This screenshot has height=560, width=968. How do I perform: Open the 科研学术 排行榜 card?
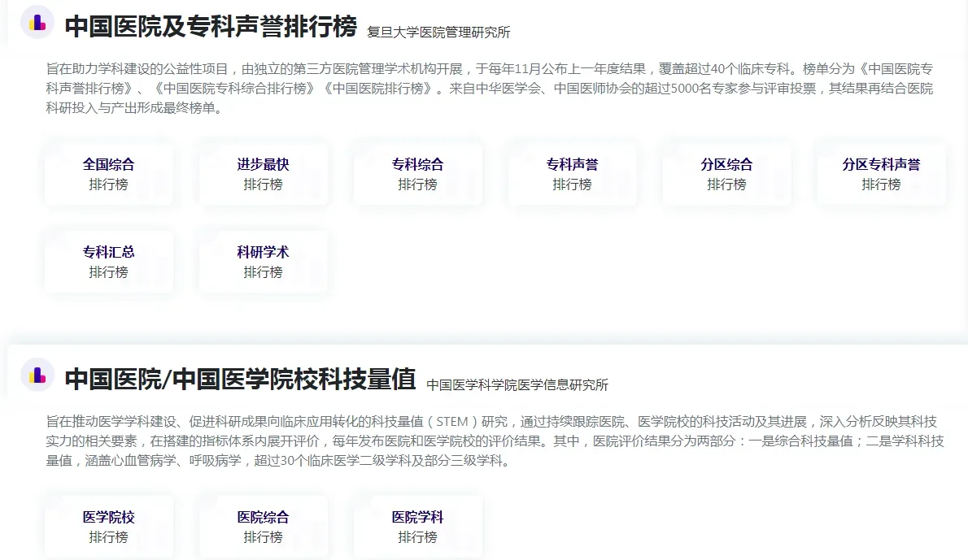pos(263,262)
